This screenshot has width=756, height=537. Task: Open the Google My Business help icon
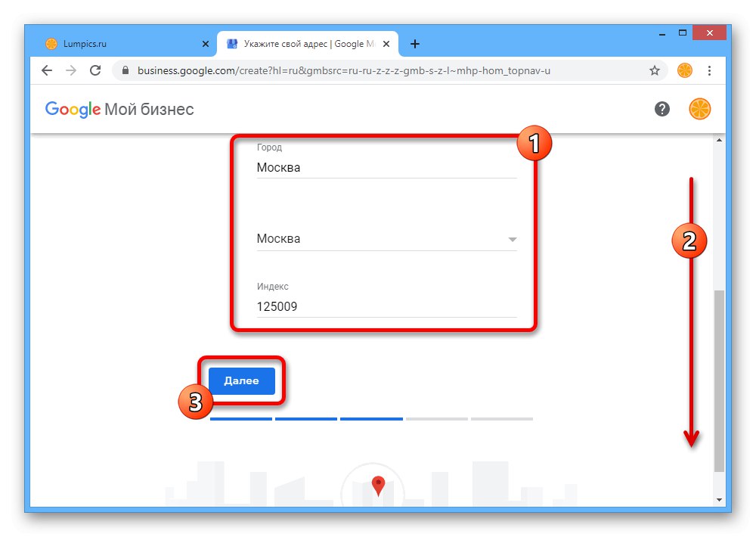click(662, 109)
